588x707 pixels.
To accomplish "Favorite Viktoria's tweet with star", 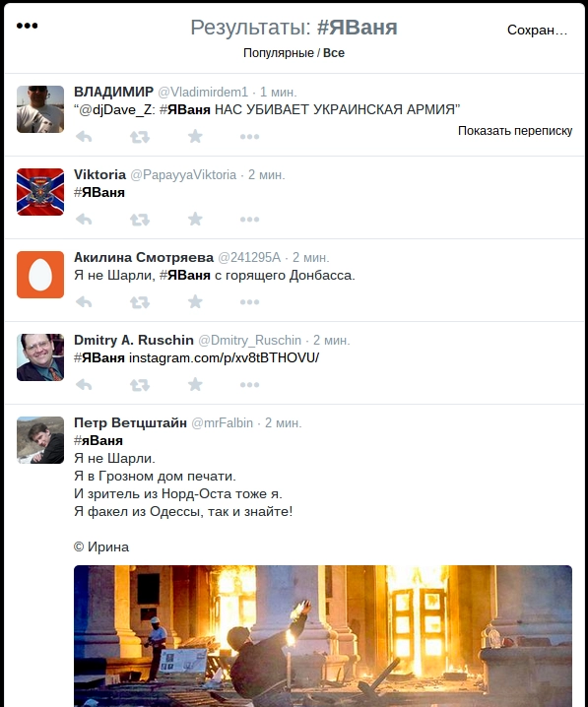I will click(x=195, y=220).
